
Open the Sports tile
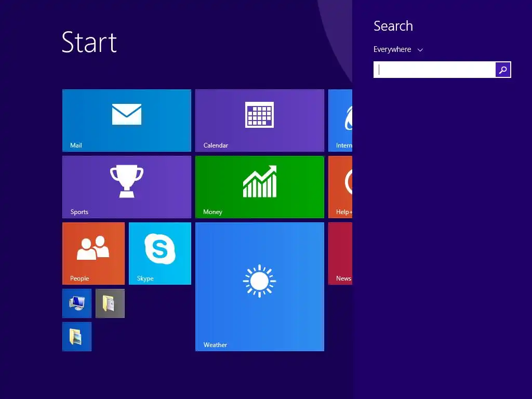127,187
